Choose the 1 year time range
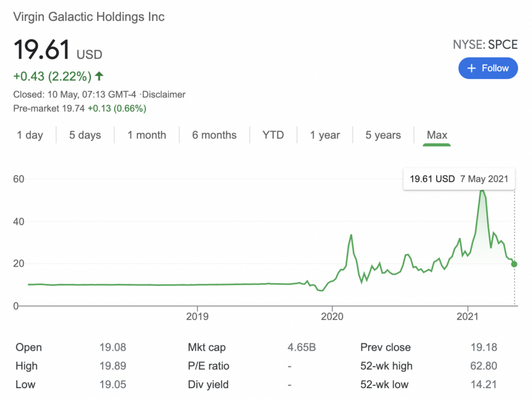532x399 pixels. (325, 135)
